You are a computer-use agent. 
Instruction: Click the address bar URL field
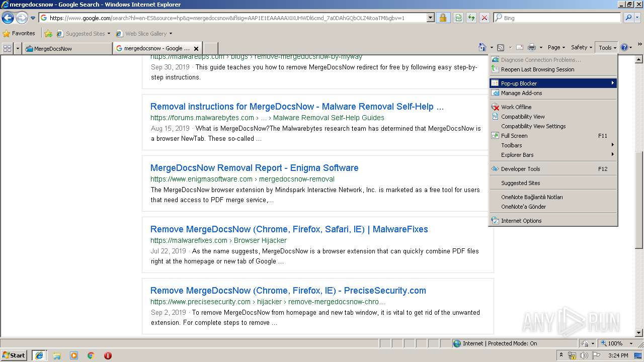232,18
